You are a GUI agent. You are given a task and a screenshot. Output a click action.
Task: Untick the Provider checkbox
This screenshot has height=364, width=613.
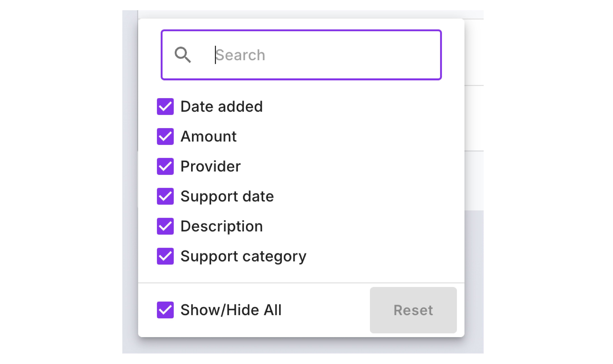coord(165,166)
